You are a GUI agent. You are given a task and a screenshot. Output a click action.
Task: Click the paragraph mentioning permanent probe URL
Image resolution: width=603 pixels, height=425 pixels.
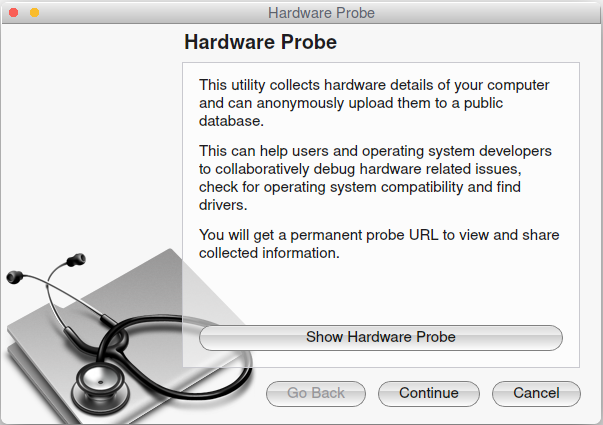click(379, 244)
